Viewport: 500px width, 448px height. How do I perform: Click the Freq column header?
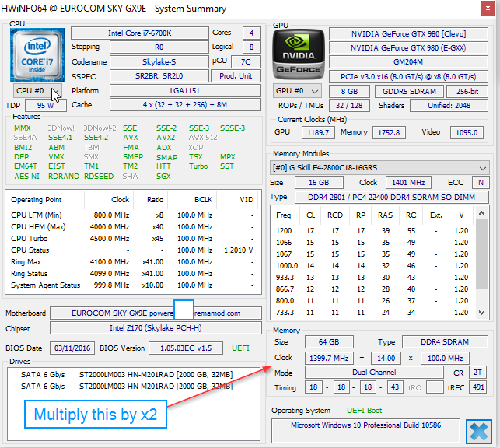pyautogui.click(x=284, y=215)
